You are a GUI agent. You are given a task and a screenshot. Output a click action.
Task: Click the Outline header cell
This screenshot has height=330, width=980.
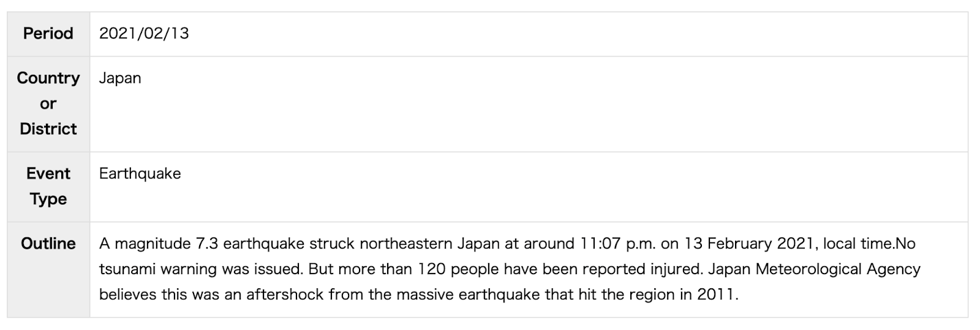[48, 269]
